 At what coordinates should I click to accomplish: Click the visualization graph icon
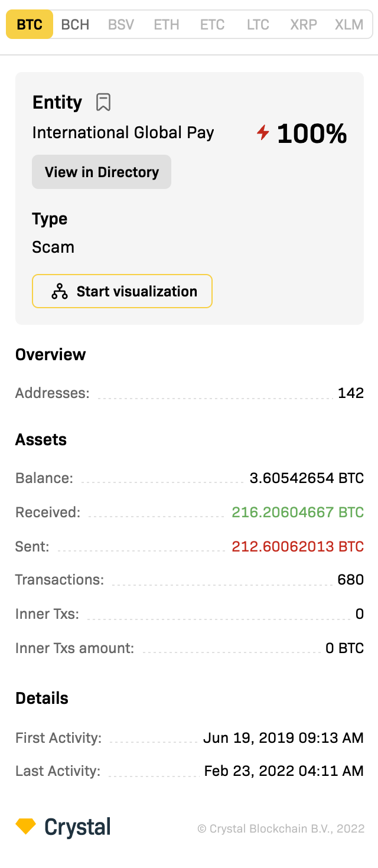(x=60, y=291)
